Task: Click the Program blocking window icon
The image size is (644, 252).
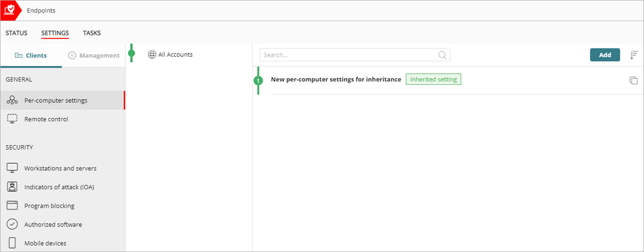Action: click(x=12, y=206)
